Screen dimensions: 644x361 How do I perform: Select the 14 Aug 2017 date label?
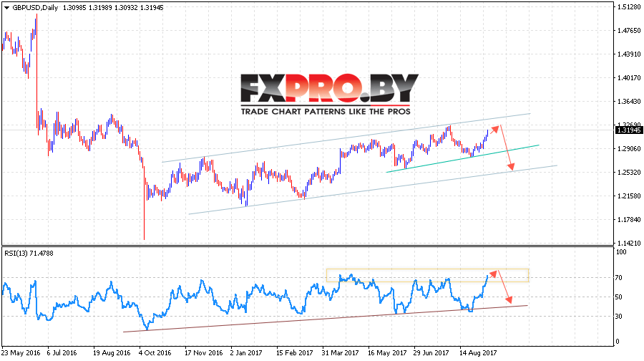478,353
